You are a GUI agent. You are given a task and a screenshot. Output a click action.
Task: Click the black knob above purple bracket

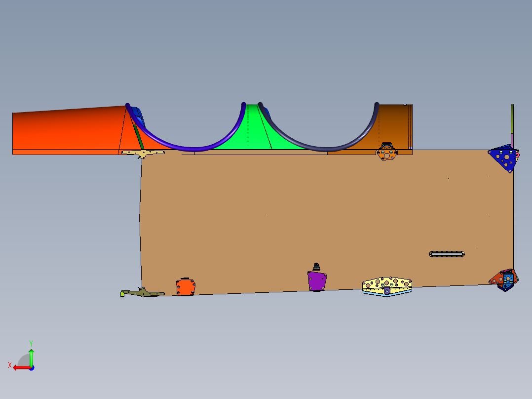pyautogui.click(x=316, y=267)
